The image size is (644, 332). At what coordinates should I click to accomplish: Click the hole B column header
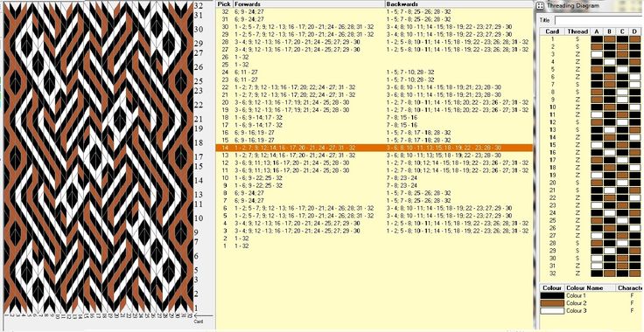[610, 31]
